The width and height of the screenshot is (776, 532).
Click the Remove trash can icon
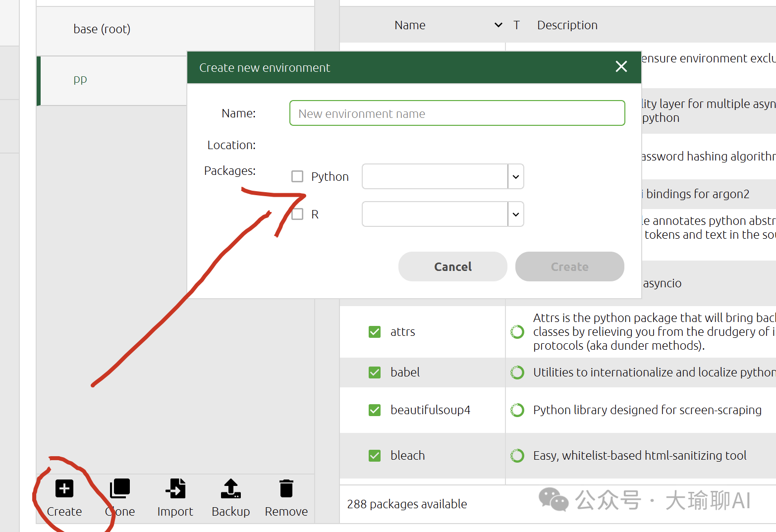pyautogui.click(x=286, y=488)
